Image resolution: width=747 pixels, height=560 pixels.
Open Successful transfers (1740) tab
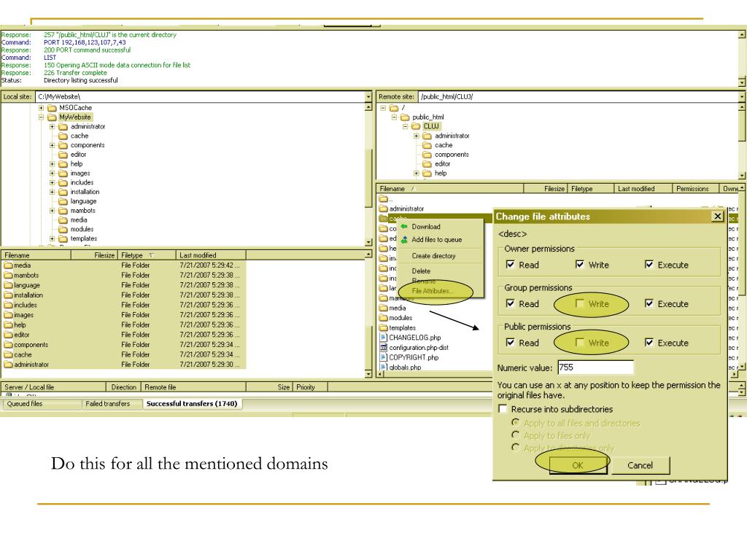click(192, 404)
